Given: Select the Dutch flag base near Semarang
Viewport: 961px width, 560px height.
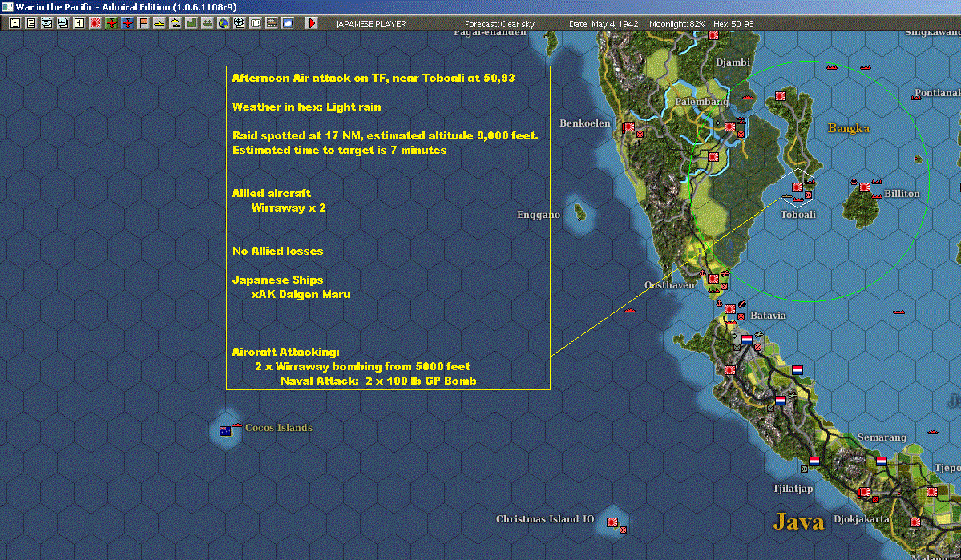Looking at the screenshot, I should click(882, 461).
